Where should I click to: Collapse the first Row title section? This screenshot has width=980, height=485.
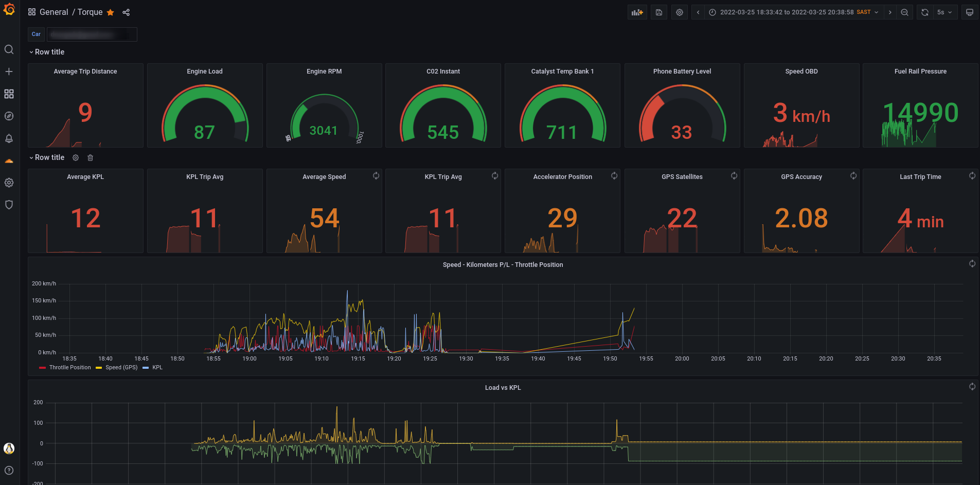(46, 52)
